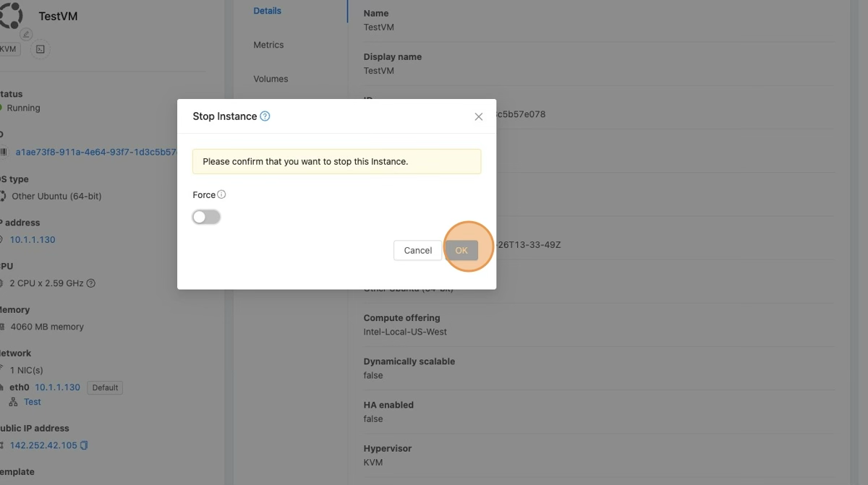Image resolution: width=868 pixels, height=485 pixels.
Task: Open the eth0 10.1.1.130 NIC link
Action: [57, 387]
